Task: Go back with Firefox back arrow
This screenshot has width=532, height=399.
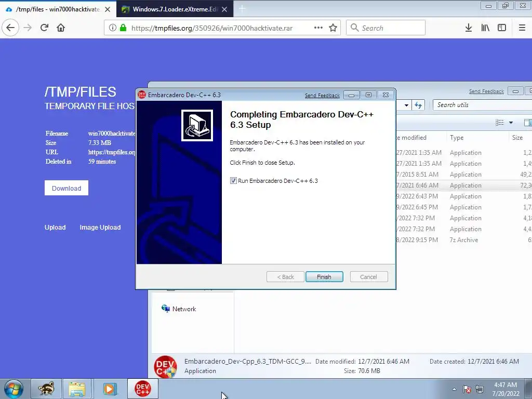Action: (10, 28)
